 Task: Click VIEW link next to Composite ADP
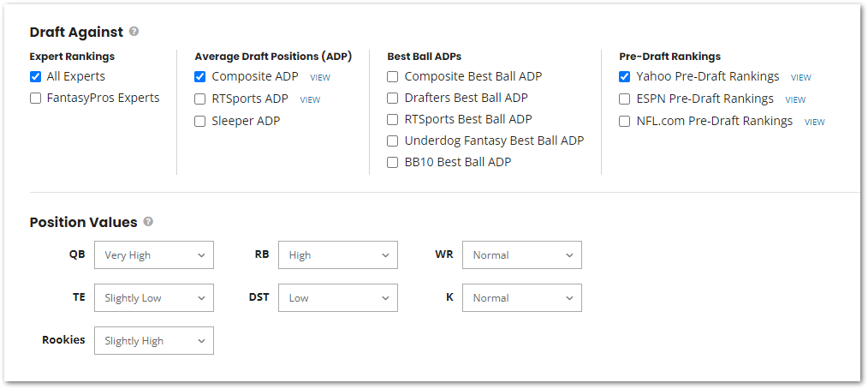click(x=320, y=77)
